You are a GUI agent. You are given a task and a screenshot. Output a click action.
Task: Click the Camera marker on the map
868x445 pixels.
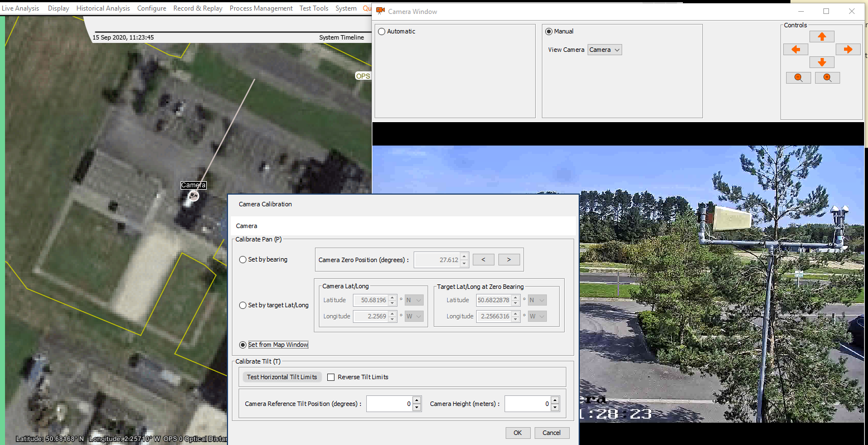(x=193, y=195)
